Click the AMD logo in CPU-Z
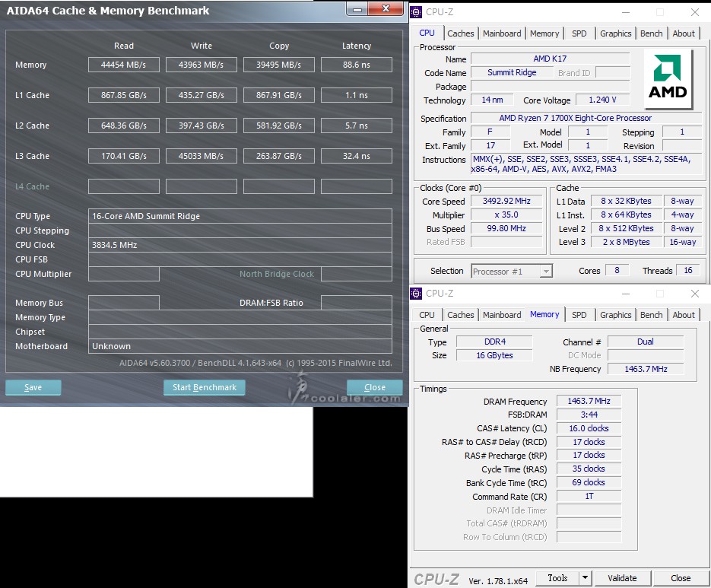The width and height of the screenshot is (711, 588). coord(668,79)
